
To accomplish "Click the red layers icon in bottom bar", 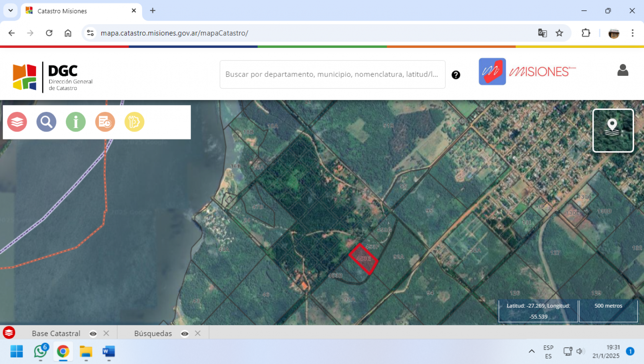I will pyautogui.click(x=9, y=333).
